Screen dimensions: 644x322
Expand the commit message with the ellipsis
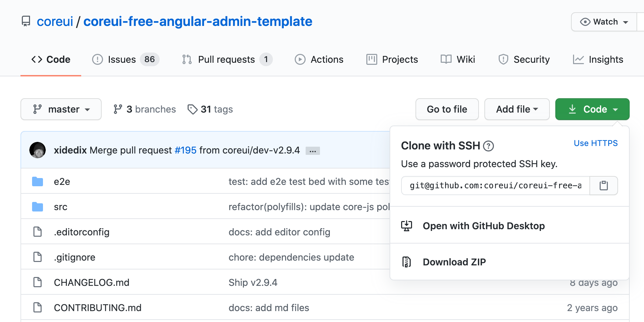point(313,150)
